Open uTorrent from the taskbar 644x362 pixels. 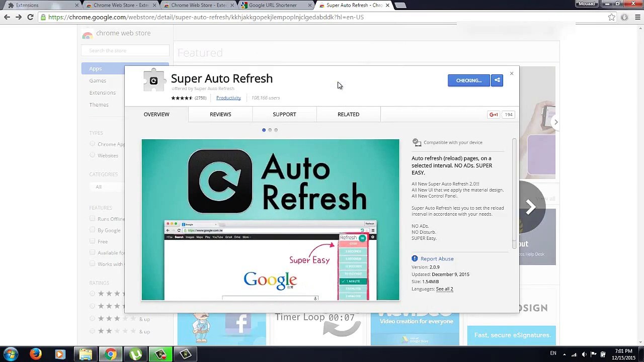[135, 354]
